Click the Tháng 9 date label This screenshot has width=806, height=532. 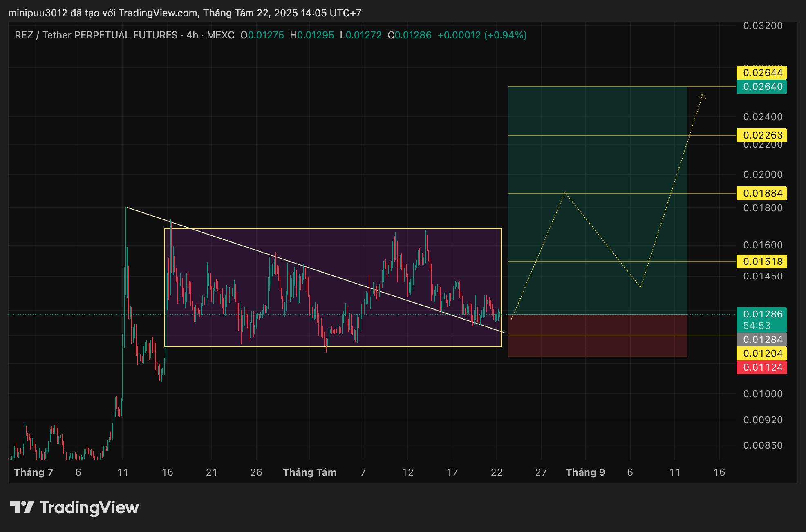[585, 472]
